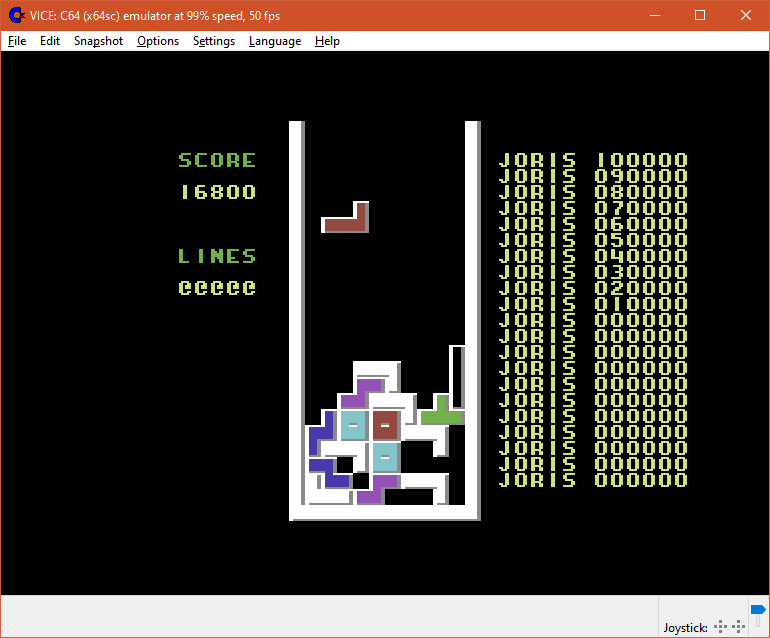Open the Edit menu
This screenshot has width=770, height=638.
[50, 41]
